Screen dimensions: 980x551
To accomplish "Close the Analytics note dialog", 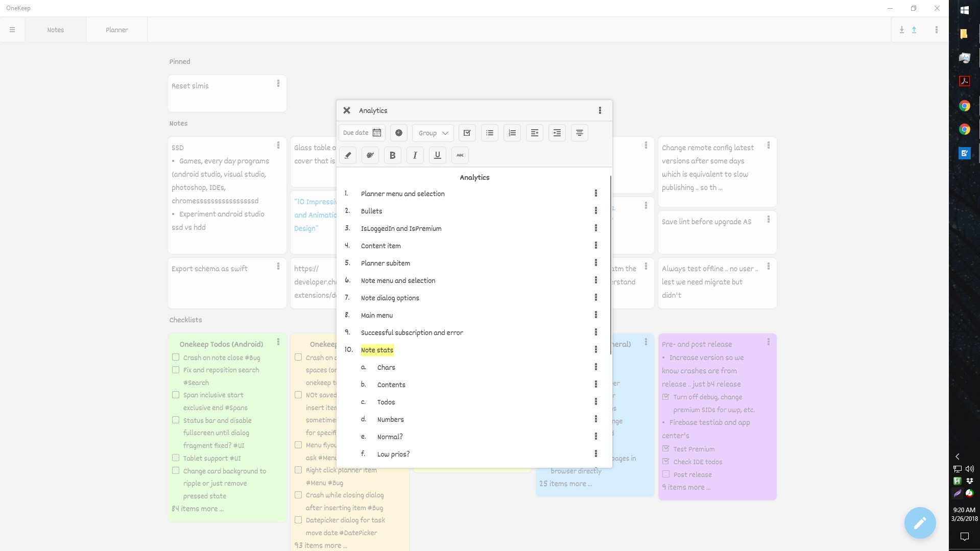I will 347,110.
